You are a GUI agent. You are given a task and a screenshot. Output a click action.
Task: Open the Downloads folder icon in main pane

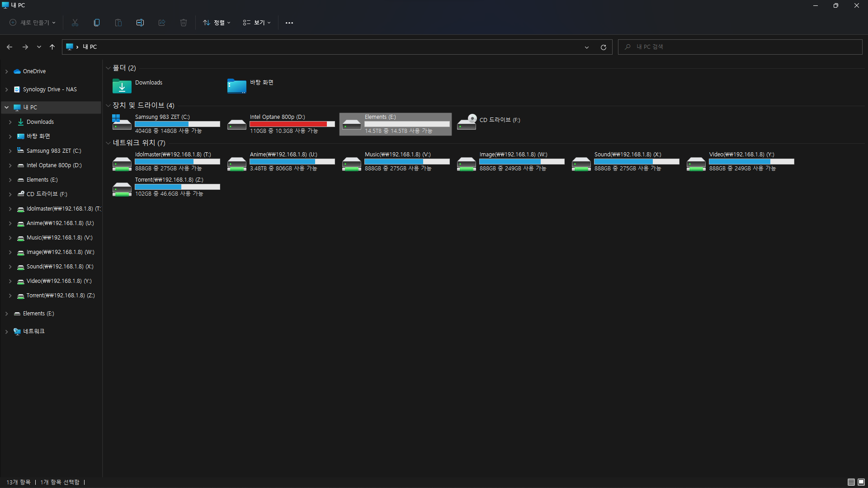[122, 86]
